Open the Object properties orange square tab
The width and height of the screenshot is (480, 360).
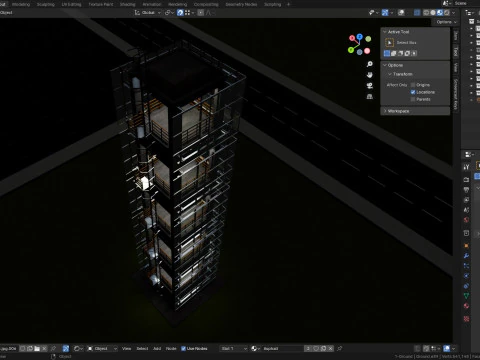(466, 246)
